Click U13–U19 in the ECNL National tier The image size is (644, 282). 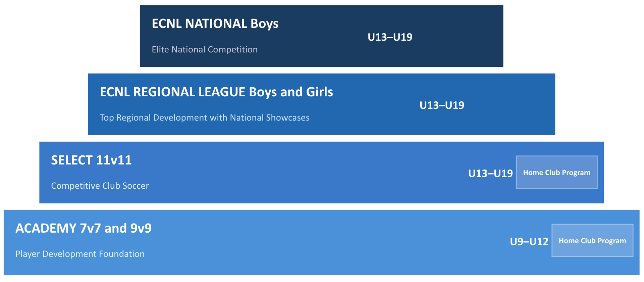(x=390, y=37)
